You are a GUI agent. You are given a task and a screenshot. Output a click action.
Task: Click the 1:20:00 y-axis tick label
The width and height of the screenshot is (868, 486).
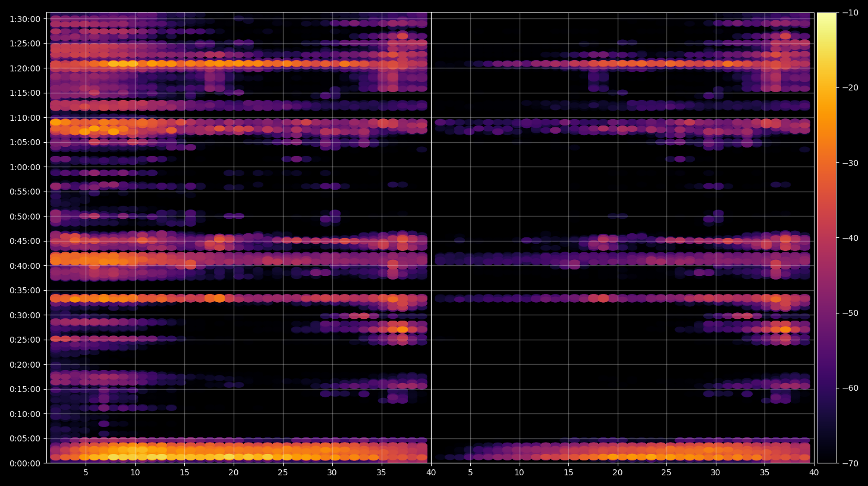[25, 68]
